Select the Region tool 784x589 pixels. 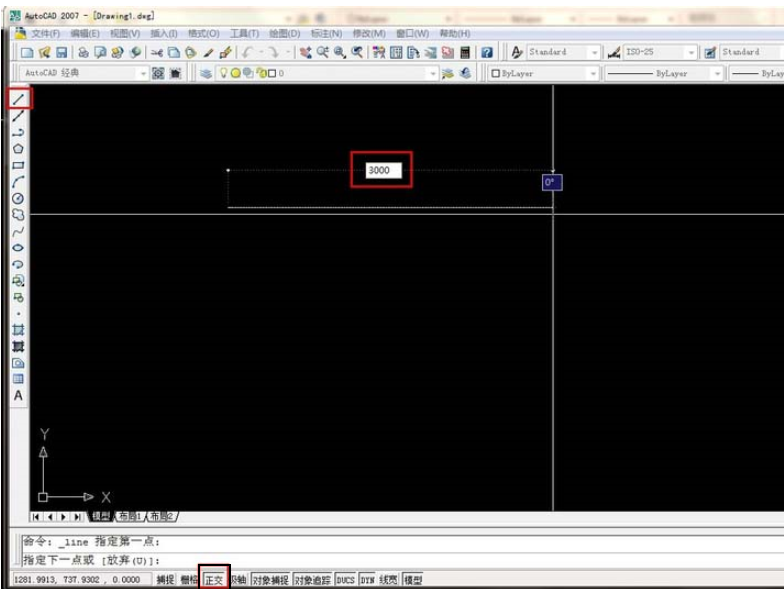click(18, 363)
